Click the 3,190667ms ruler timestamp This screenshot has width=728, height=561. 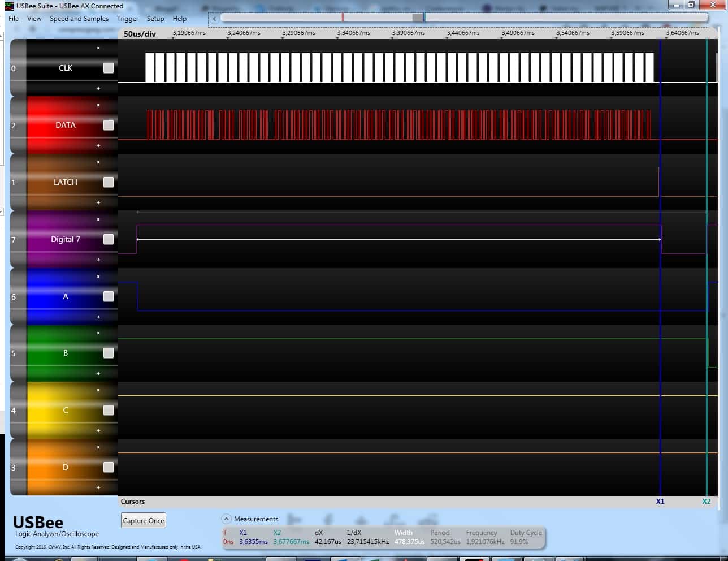point(189,33)
